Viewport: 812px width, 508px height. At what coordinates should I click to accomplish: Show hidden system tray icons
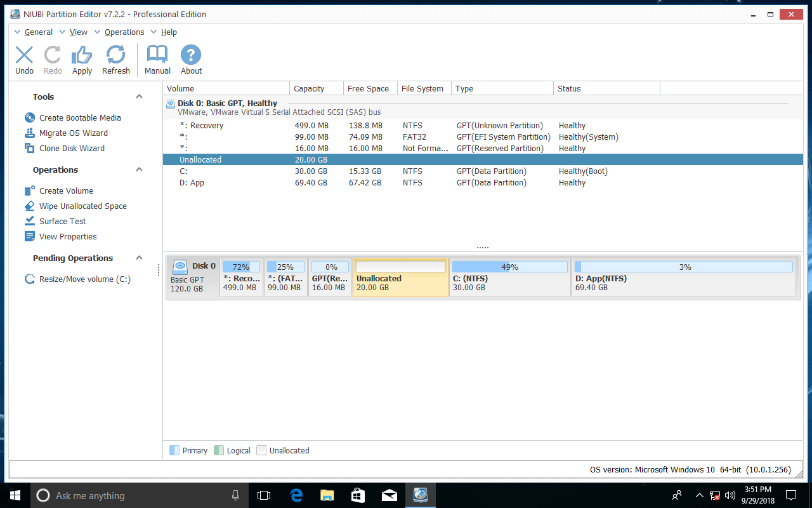click(x=699, y=495)
